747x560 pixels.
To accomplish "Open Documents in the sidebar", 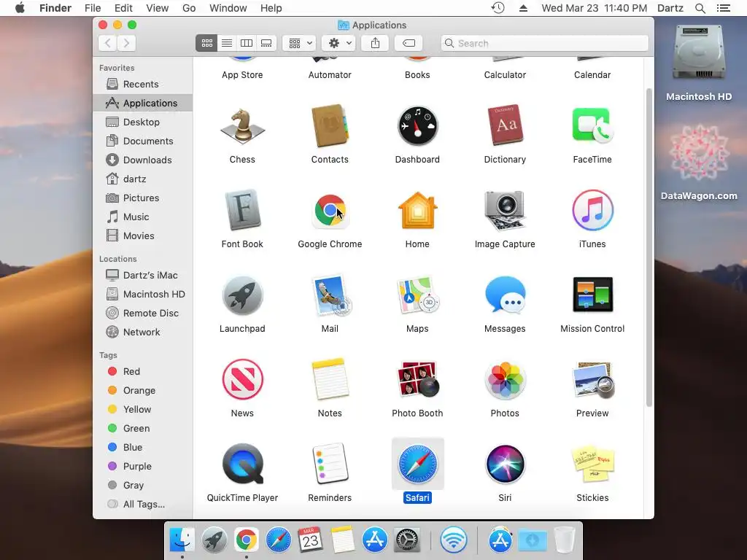I will tap(142, 141).
